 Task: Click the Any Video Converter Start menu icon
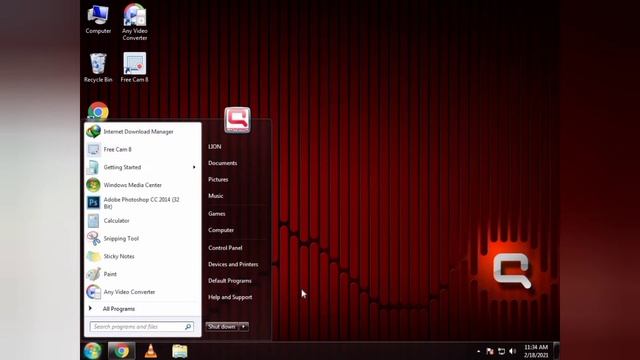[x=93, y=292]
